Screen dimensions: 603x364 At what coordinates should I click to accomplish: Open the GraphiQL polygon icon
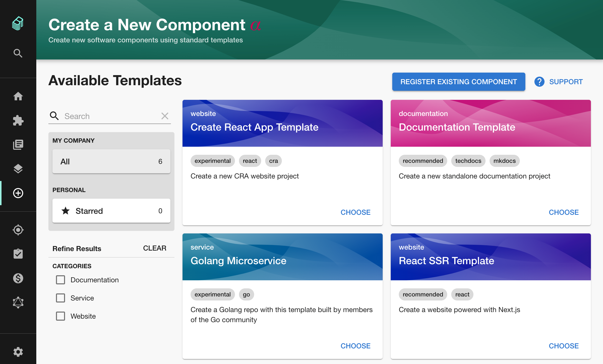pos(18,302)
